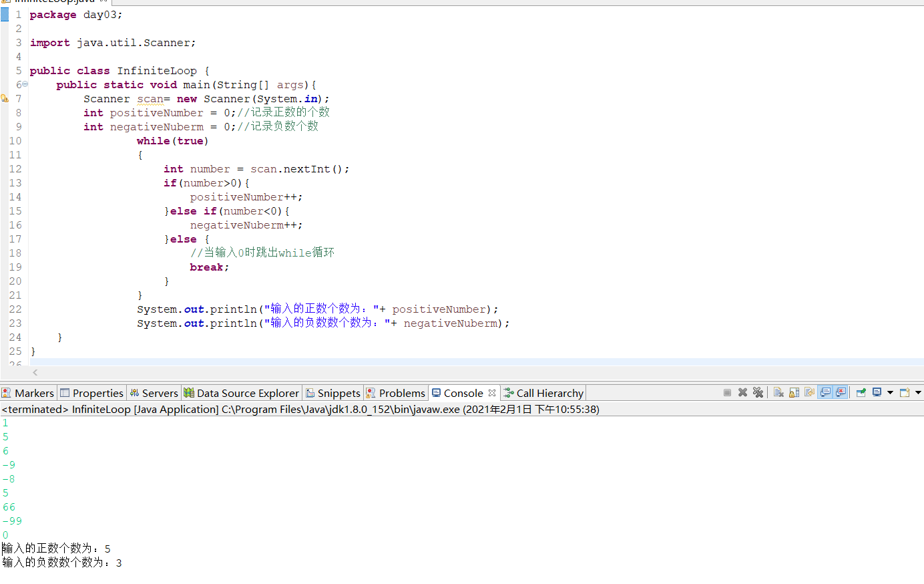Click the Remove Launch single X icon
Screen dimensions: 924x584
pos(742,393)
